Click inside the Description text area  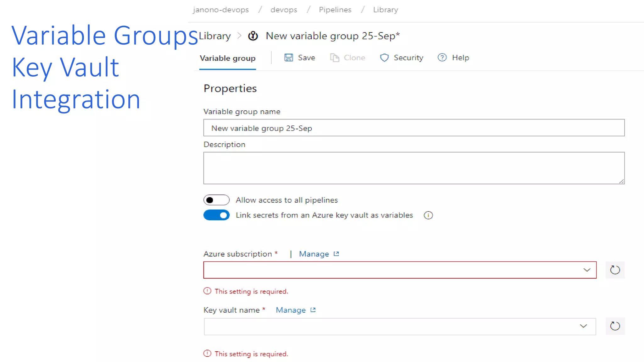[414, 168]
